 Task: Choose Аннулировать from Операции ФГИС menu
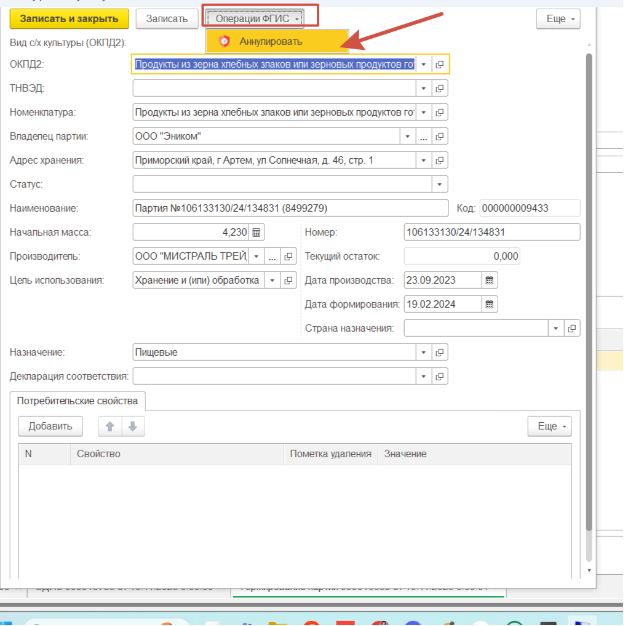click(x=270, y=41)
